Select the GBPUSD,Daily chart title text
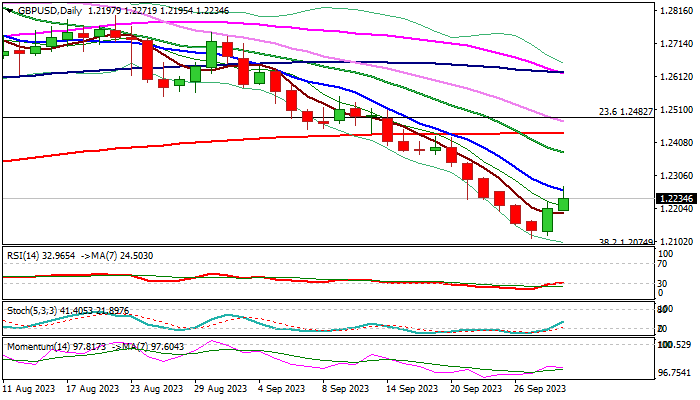The width and height of the screenshot is (700, 400). [x=50, y=11]
